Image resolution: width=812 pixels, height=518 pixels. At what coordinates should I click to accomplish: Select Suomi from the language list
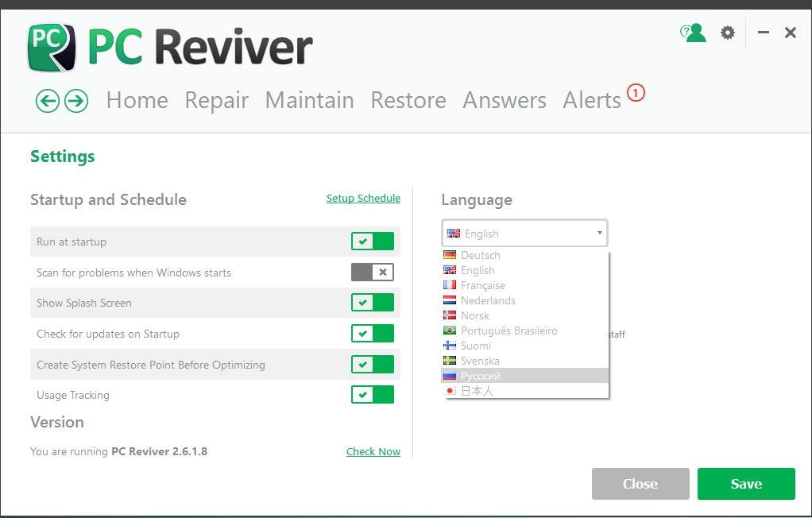pos(524,346)
